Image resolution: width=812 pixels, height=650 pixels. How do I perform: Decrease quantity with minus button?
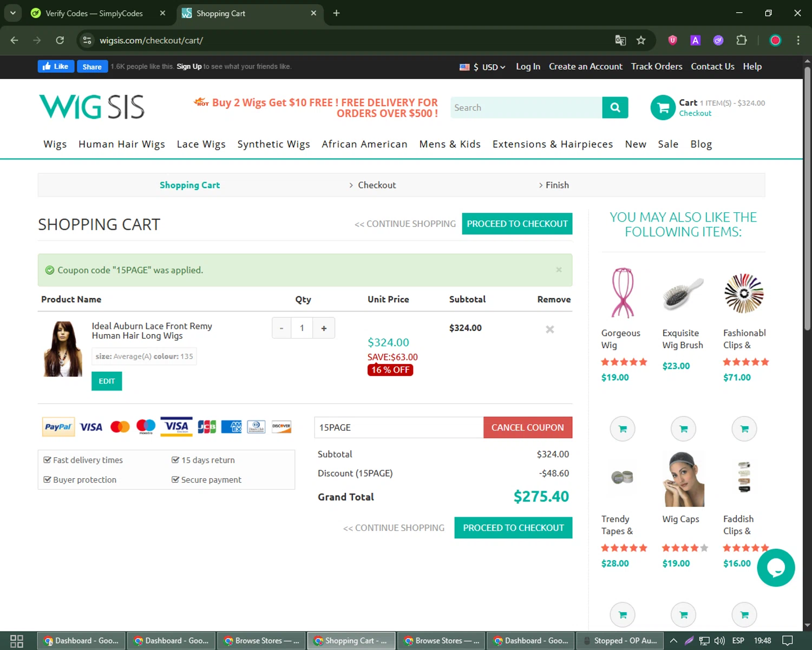point(281,328)
